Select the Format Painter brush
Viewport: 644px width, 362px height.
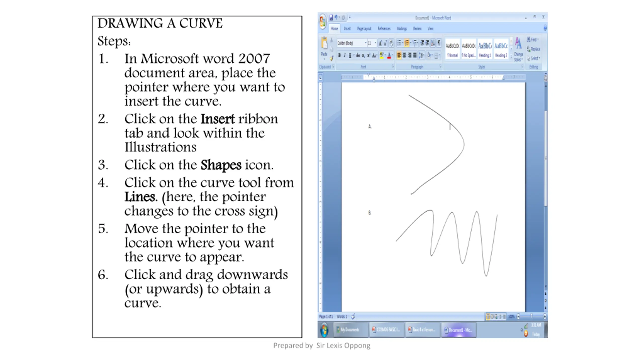click(x=332, y=58)
